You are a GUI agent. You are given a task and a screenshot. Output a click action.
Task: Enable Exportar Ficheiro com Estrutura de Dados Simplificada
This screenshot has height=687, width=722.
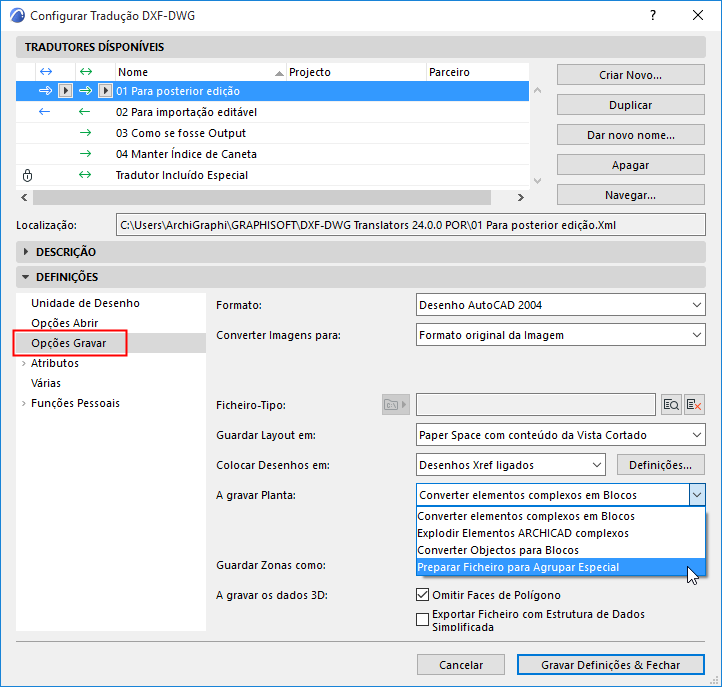tap(422, 619)
